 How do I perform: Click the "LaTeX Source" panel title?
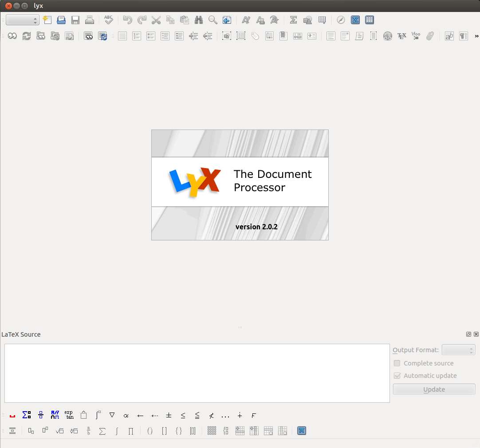pyautogui.click(x=21, y=334)
